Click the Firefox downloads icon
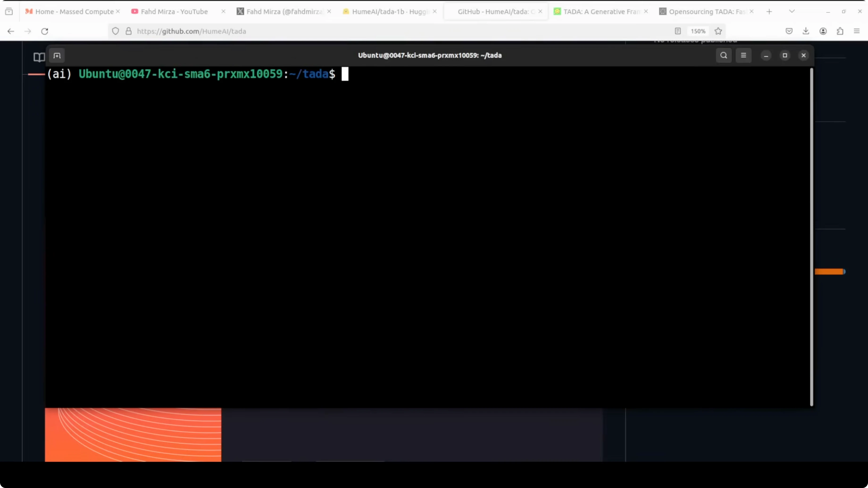Screen dimensions: 868x488 point(806,31)
